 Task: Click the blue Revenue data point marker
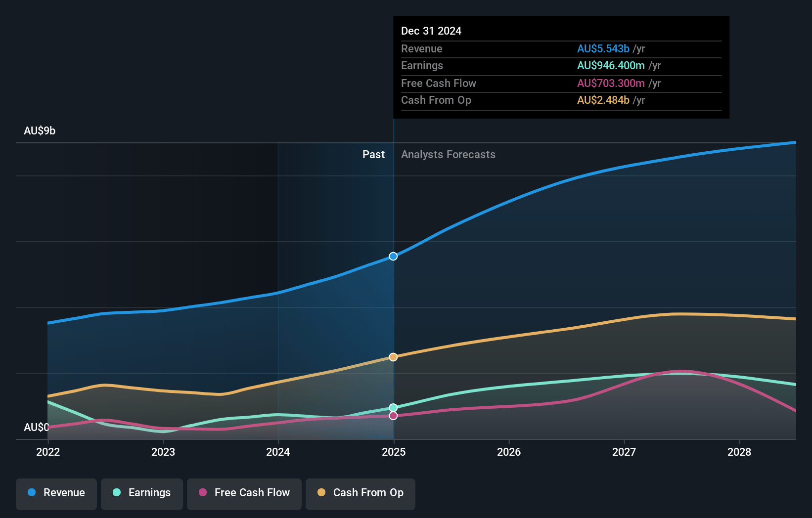click(393, 256)
